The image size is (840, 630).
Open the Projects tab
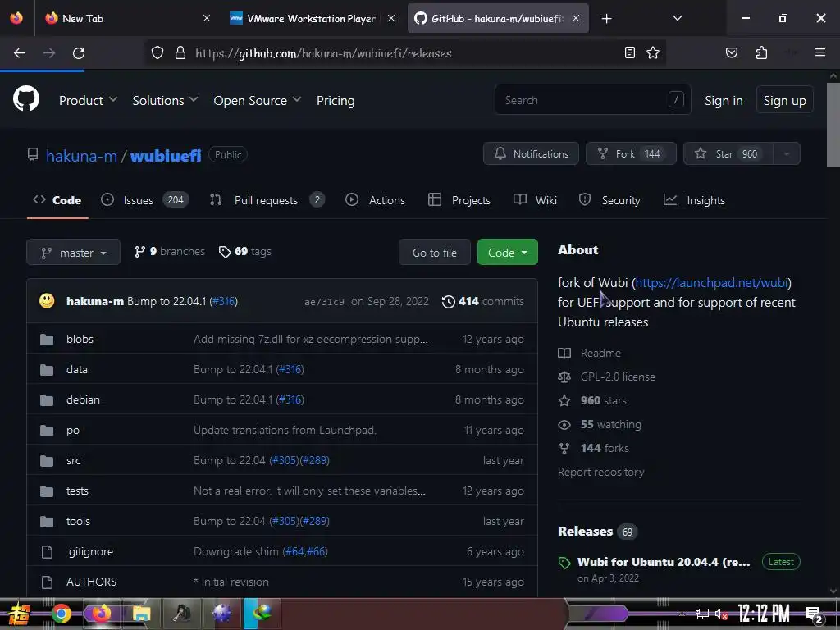coord(459,200)
